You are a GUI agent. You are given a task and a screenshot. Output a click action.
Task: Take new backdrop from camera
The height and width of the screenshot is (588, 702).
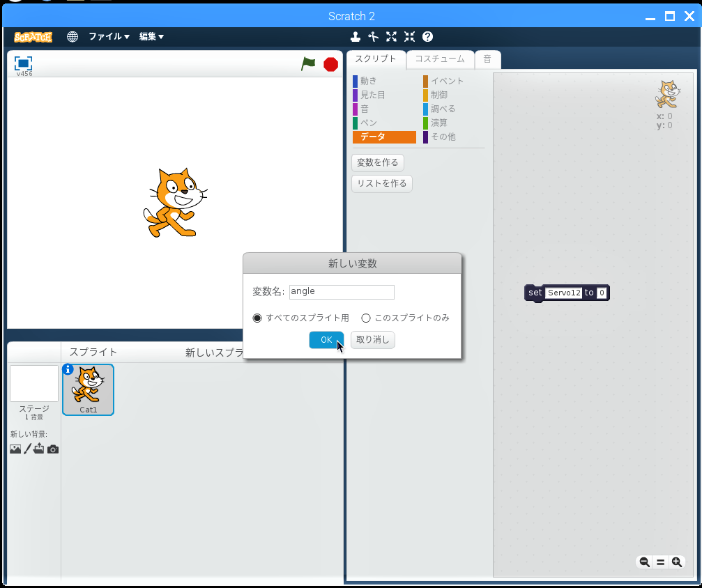(x=53, y=449)
